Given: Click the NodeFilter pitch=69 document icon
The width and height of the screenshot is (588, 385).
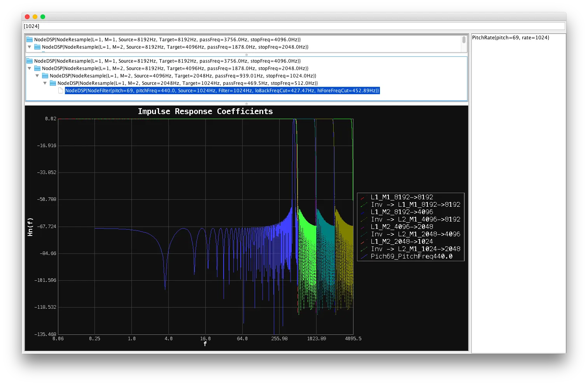Looking at the screenshot, I should coord(61,91).
